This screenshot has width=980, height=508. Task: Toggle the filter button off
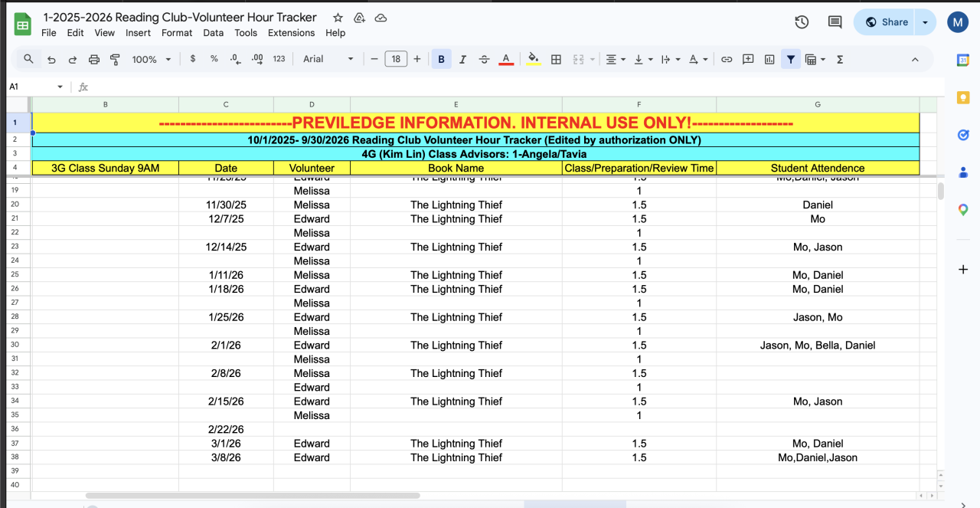pos(790,59)
